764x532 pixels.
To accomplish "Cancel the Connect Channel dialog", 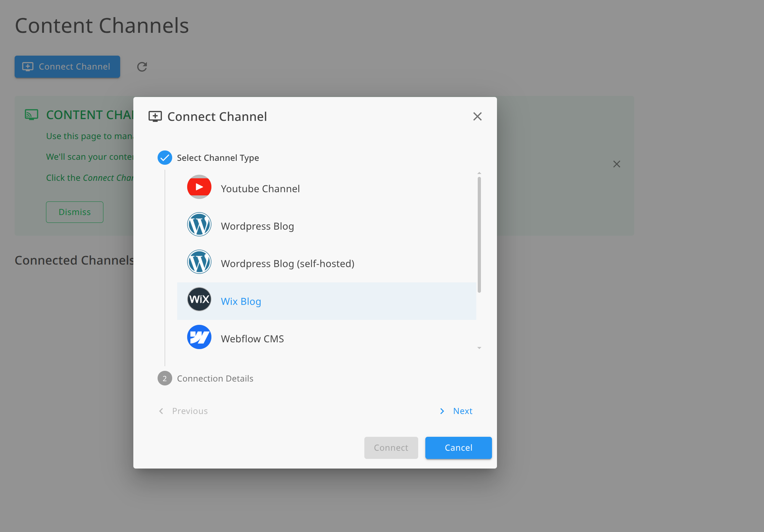I will point(458,448).
